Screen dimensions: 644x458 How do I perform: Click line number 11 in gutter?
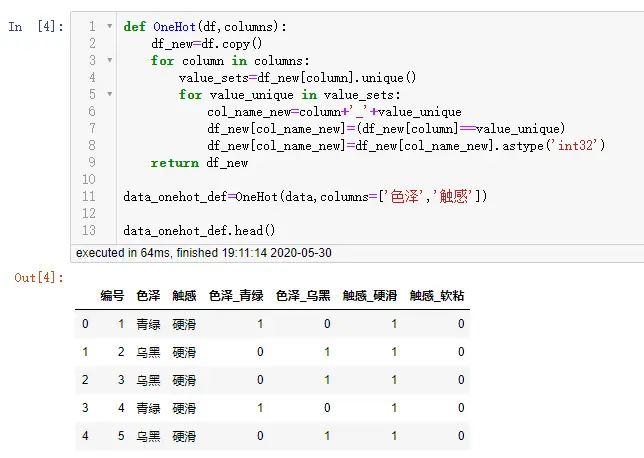pyautogui.click(x=90, y=197)
